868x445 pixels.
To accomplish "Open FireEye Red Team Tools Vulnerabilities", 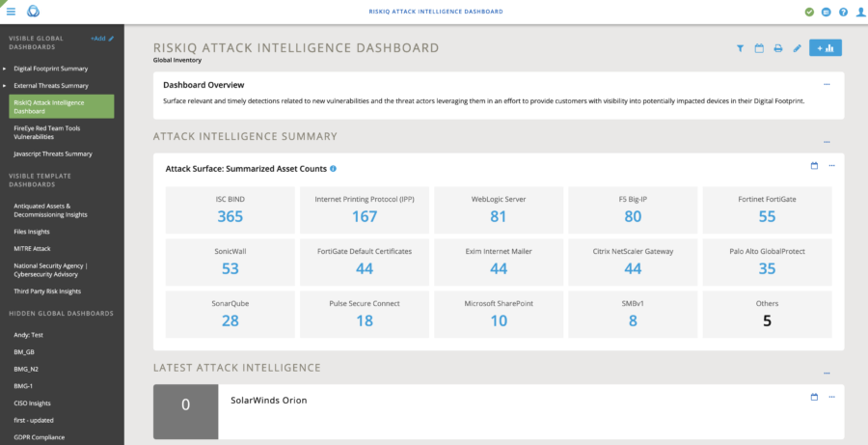I will 47,132.
